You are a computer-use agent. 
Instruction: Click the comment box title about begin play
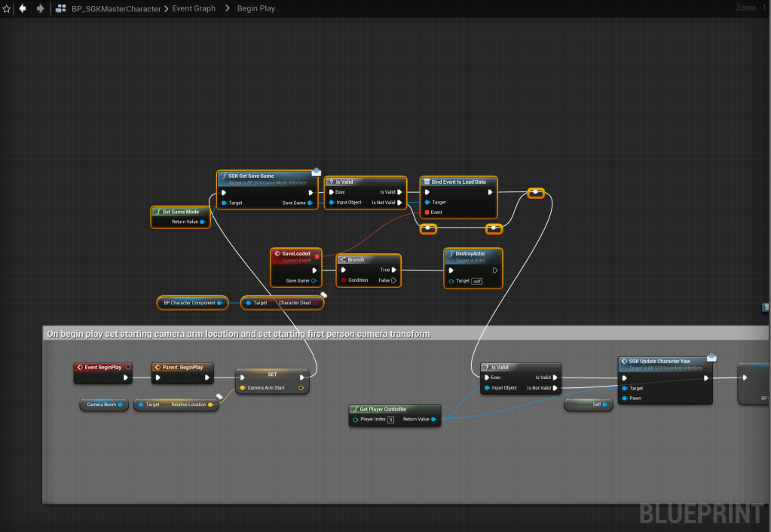pos(238,333)
